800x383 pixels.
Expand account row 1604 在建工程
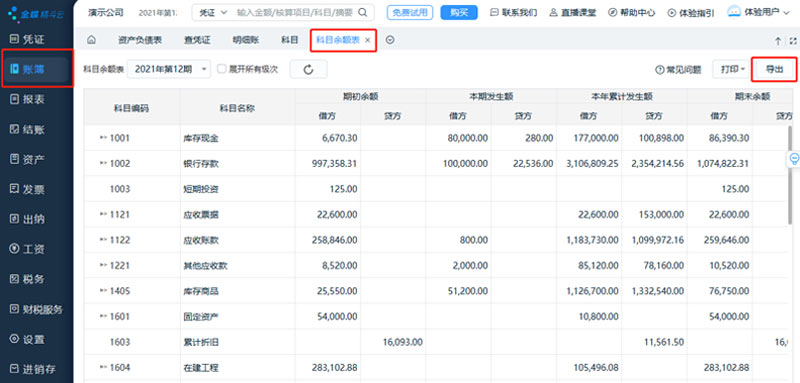(104, 367)
